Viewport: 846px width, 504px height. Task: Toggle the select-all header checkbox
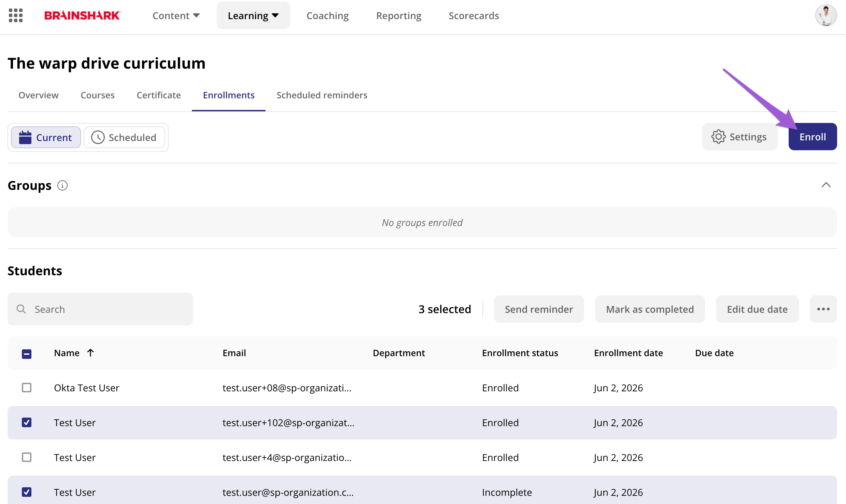coord(27,354)
